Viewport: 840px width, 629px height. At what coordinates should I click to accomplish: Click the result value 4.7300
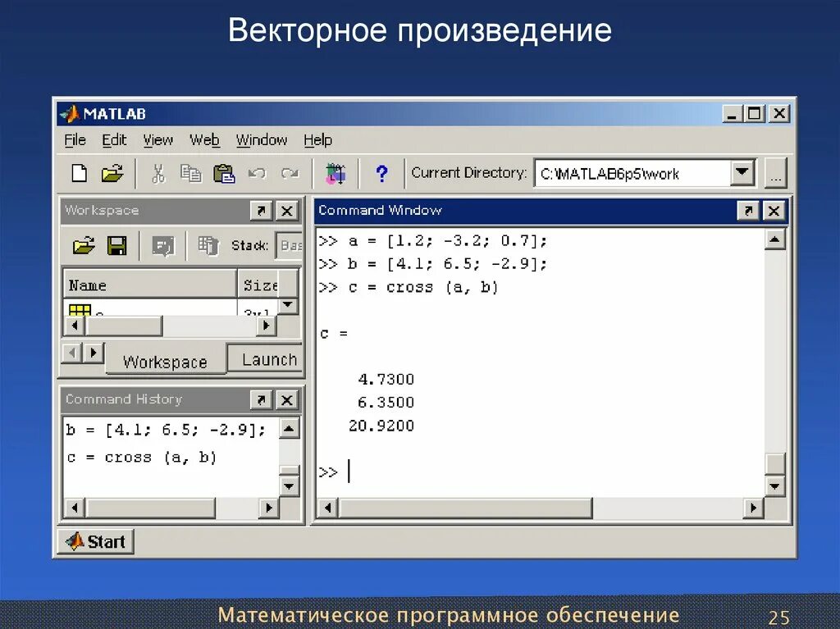386,380
